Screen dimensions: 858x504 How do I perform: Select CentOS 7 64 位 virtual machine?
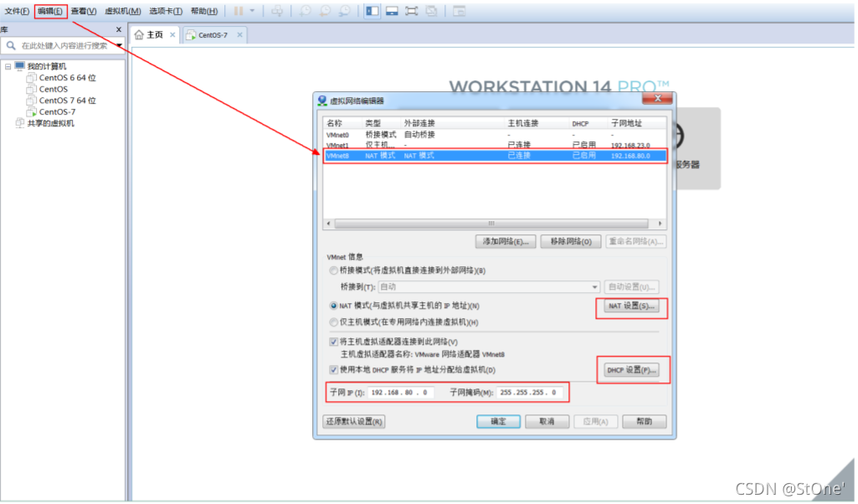[67, 100]
